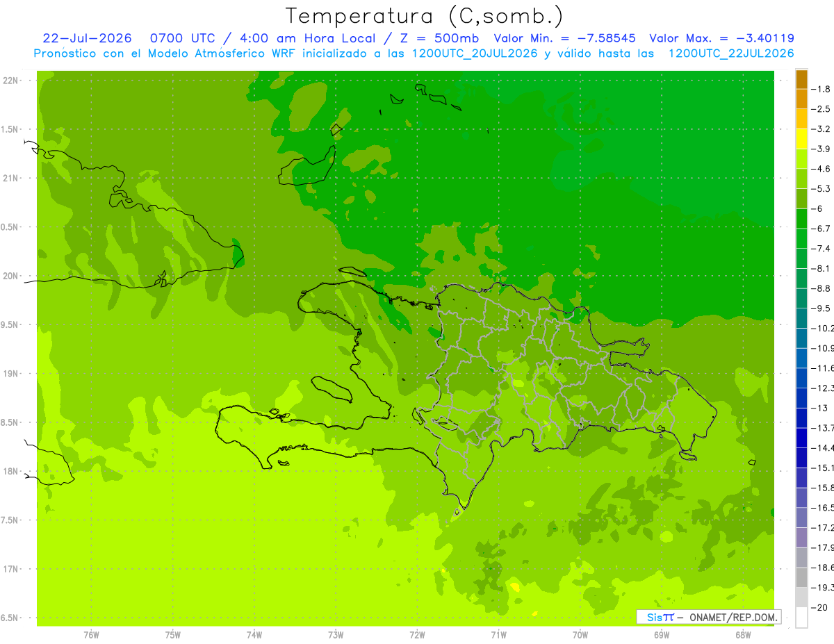Click the 19N latitude axis label

click(x=11, y=374)
